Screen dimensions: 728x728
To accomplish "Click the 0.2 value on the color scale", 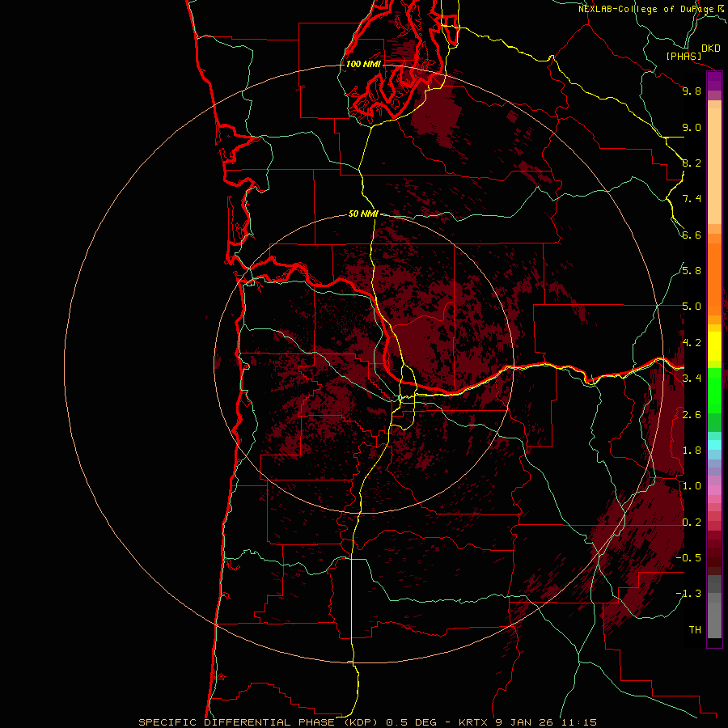I will click(x=692, y=522).
